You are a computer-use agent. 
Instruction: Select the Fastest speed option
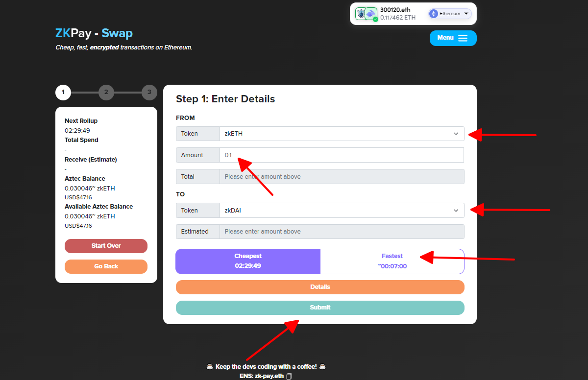pos(392,261)
